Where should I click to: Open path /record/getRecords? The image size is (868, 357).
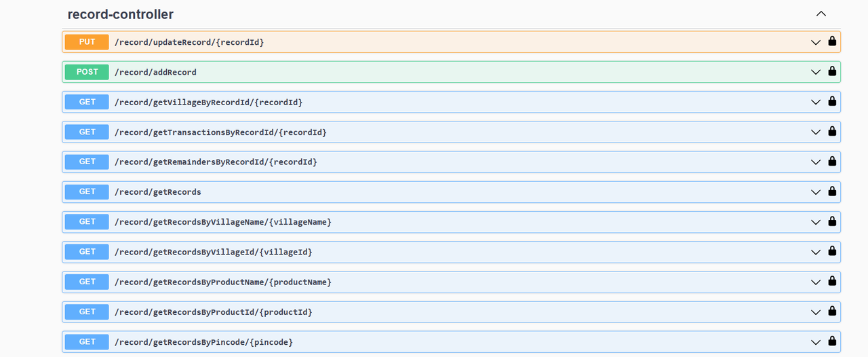point(158,191)
